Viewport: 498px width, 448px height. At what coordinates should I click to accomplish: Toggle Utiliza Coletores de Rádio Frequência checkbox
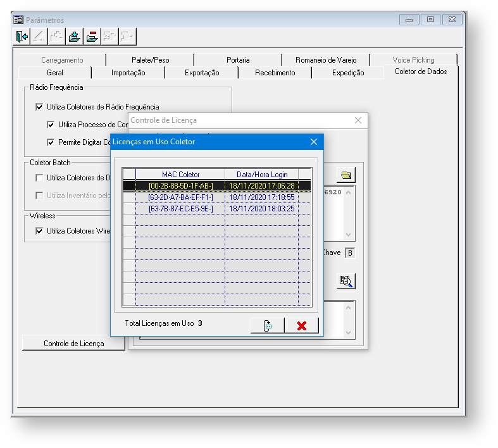(x=39, y=107)
